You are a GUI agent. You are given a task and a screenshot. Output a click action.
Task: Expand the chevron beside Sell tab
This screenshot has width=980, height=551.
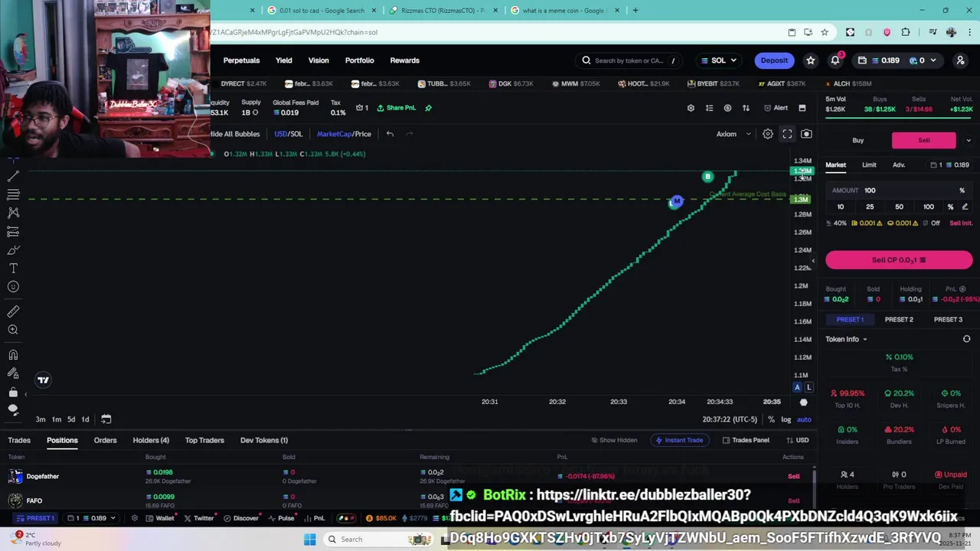click(x=969, y=141)
